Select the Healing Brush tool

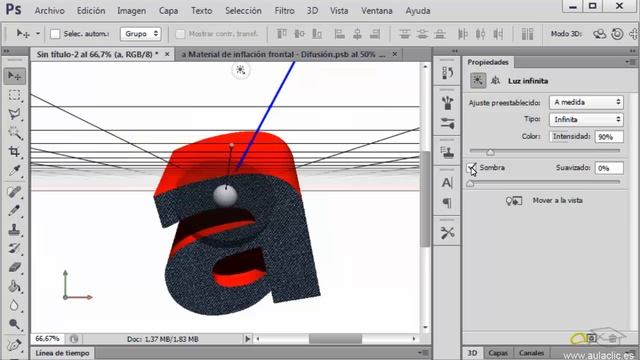tap(15, 191)
